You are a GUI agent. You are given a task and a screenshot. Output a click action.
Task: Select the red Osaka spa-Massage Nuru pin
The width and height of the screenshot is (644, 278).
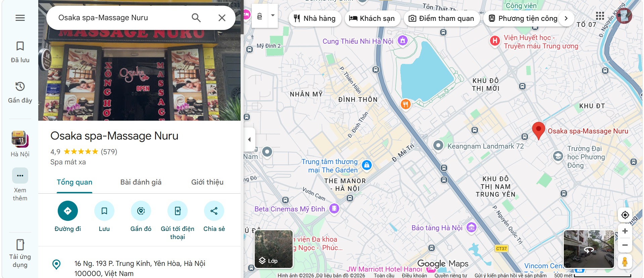pos(539,130)
